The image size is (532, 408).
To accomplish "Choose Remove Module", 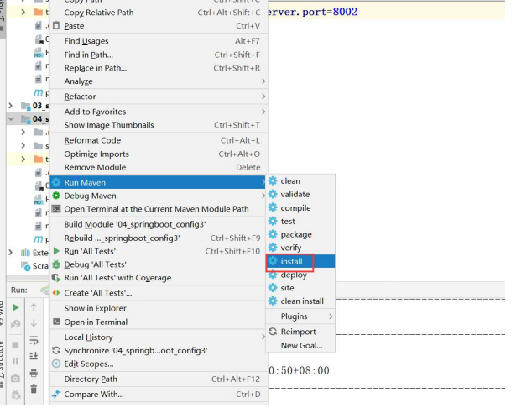I will point(158,167).
